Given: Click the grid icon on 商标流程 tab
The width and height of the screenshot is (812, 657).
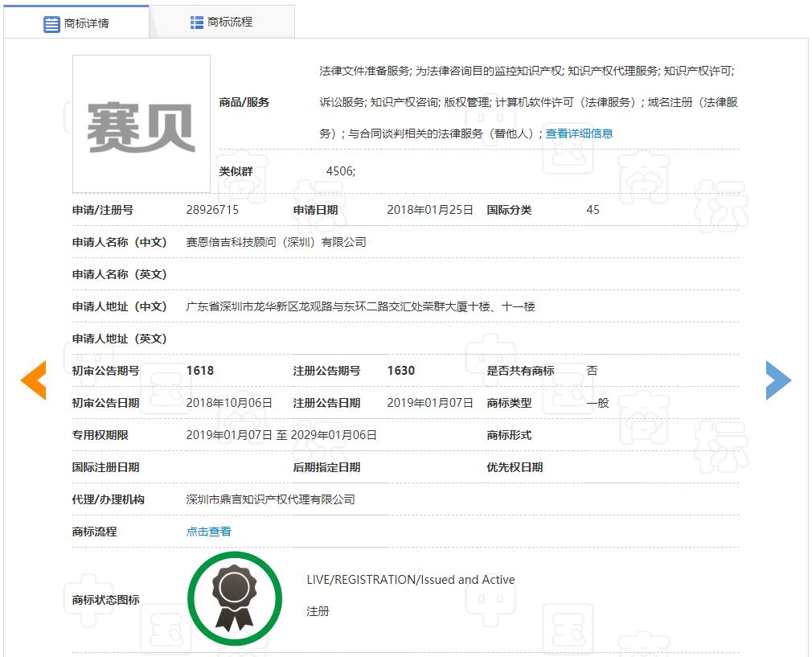Looking at the screenshot, I should coord(197,23).
